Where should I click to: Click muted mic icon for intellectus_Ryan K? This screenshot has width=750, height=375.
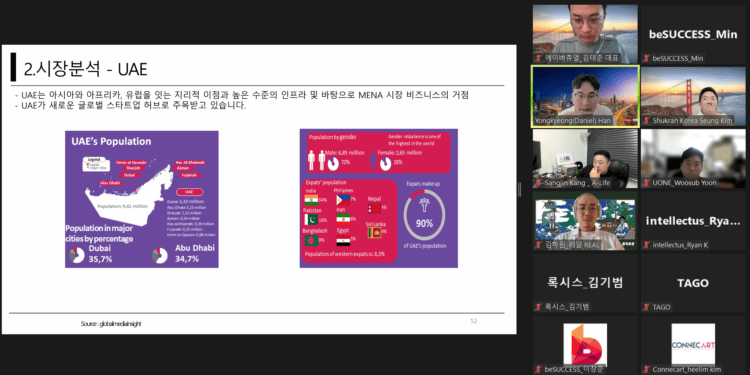[x=647, y=245]
